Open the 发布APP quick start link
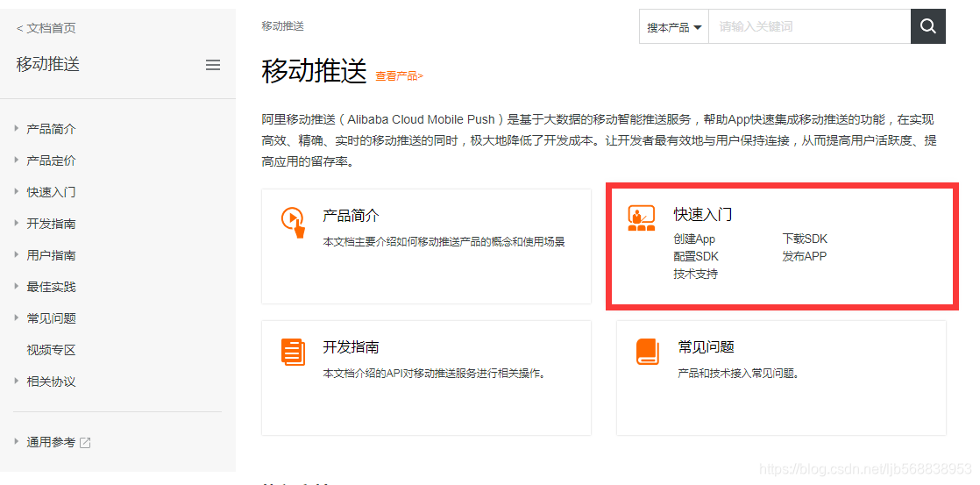 805,256
